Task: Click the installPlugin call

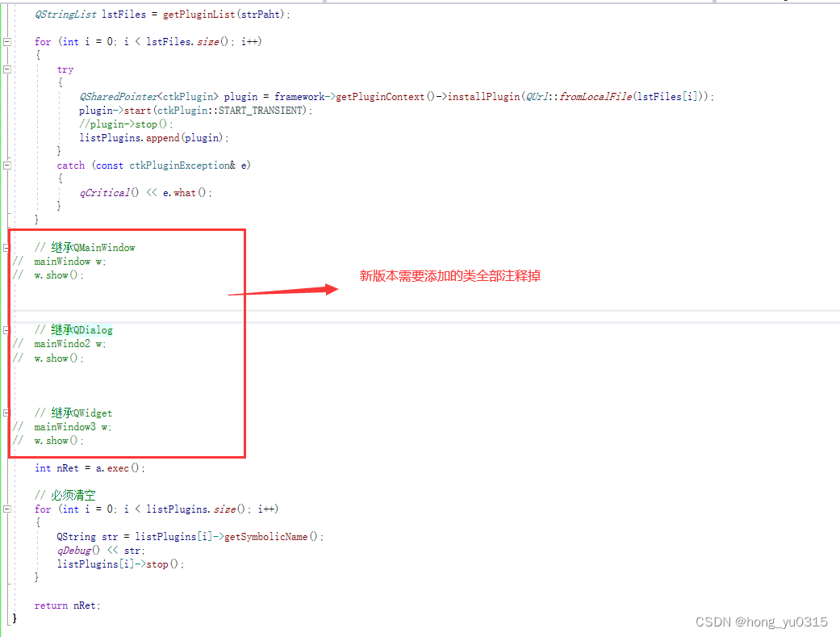Action: click(x=484, y=97)
